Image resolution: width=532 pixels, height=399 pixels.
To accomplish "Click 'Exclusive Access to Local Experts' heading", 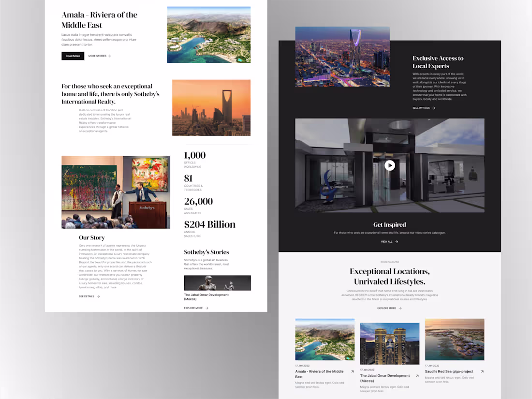I will click(x=438, y=62).
